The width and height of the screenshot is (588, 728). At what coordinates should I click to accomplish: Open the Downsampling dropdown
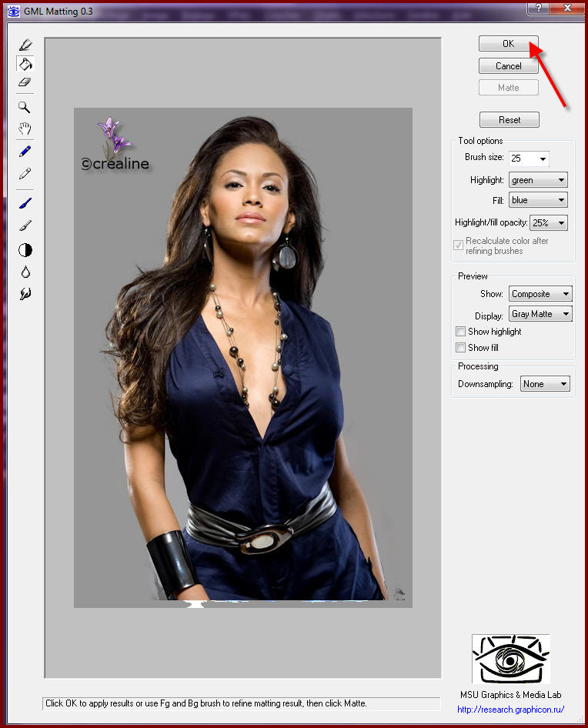(x=546, y=384)
